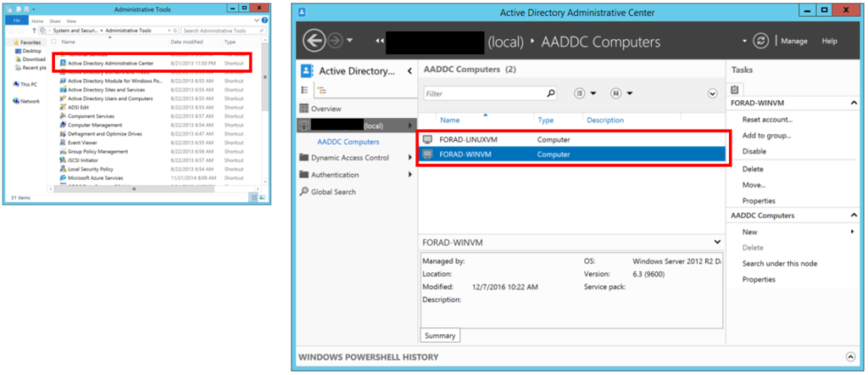Click the (local) domain server icon
Image resolution: width=868 pixels, height=375 pixels.
[x=303, y=126]
